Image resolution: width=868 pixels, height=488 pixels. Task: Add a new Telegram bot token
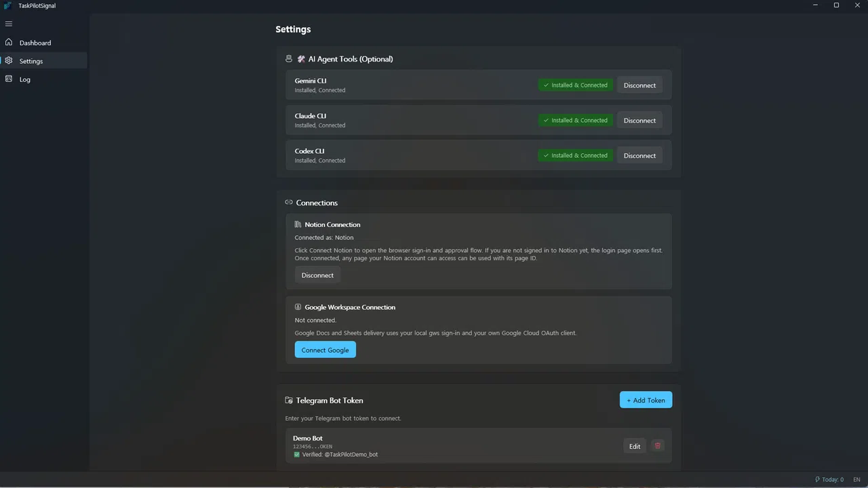pyautogui.click(x=646, y=400)
